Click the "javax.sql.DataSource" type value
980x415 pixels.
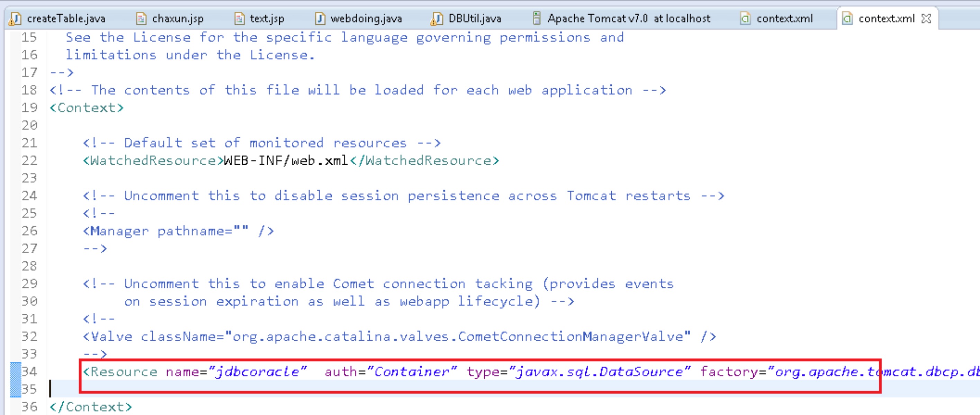click(600, 371)
